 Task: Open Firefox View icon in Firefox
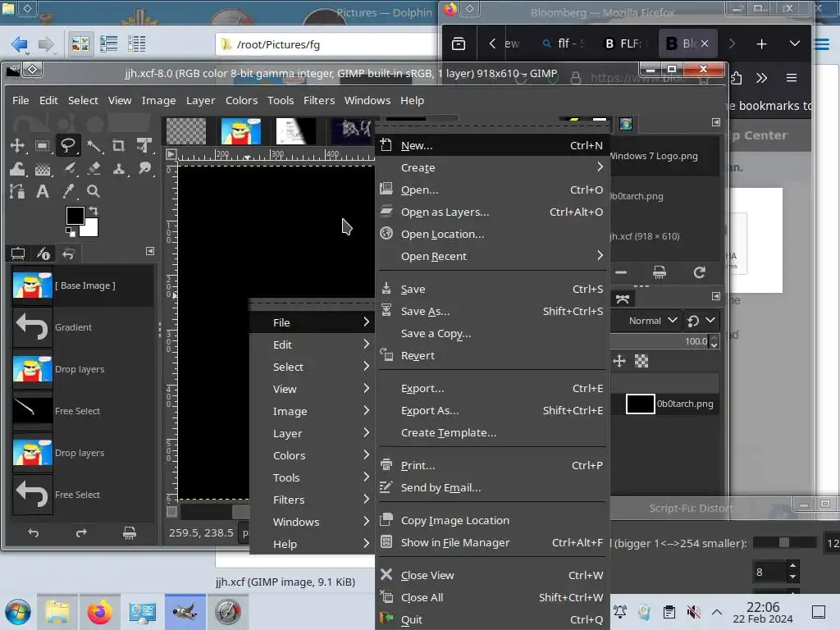(459, 44)
